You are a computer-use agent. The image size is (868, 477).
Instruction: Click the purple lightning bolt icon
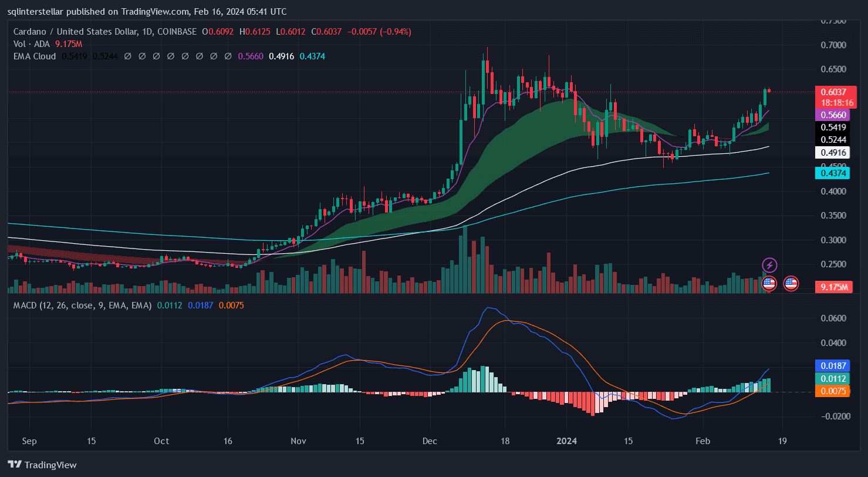[769, 265]
